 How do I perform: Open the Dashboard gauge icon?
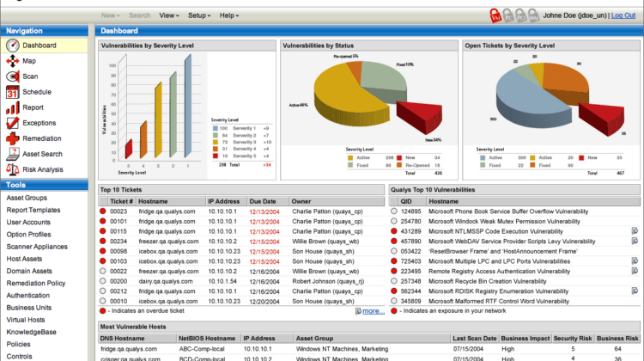[13, 46]
